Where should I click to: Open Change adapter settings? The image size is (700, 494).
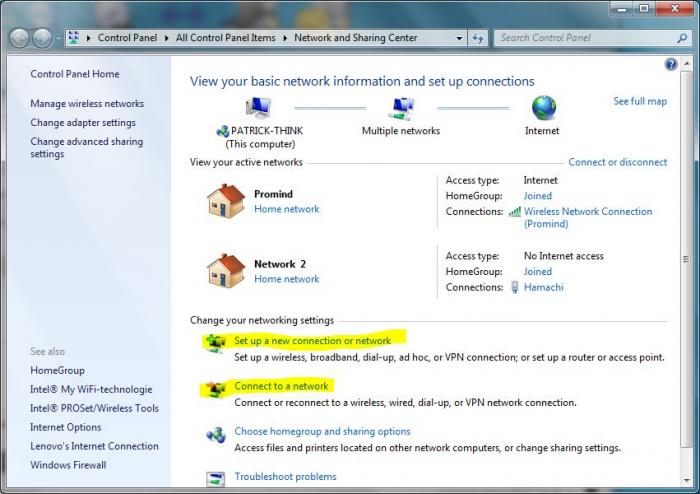pos(83,122)
